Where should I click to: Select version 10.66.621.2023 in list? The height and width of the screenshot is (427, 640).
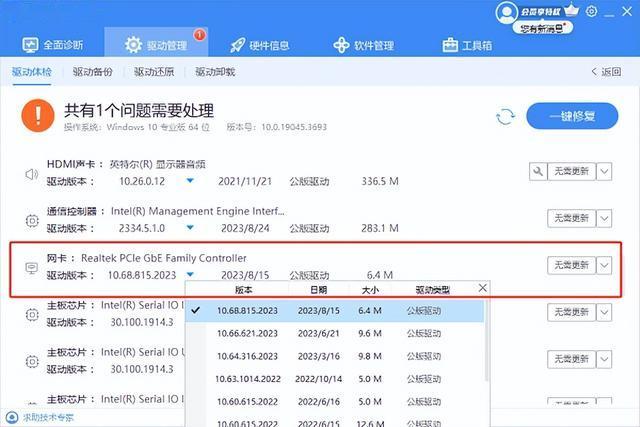pyautogui.click(x=335, y=334)
